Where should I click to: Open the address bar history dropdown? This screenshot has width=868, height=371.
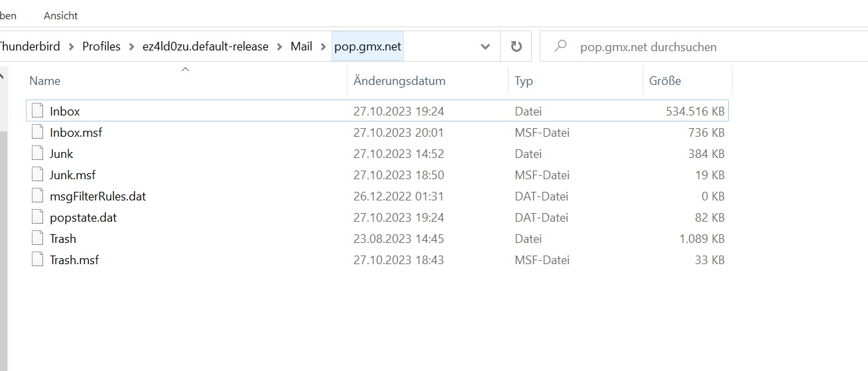pos(485,46)
